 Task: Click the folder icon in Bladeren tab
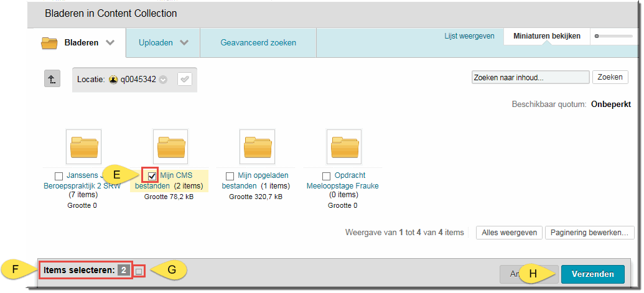click(x=49, y=43)
